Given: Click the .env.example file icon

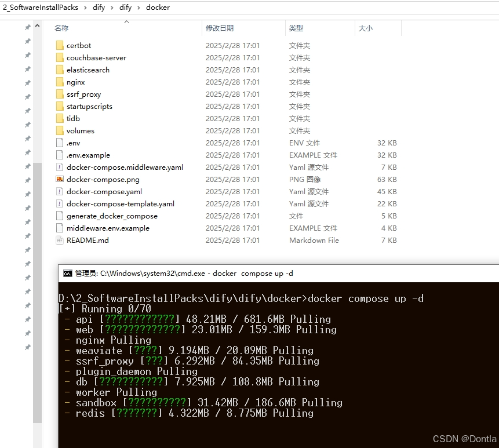Looking at the screenshot, I should pyautogui.click(x=60, y=155).
